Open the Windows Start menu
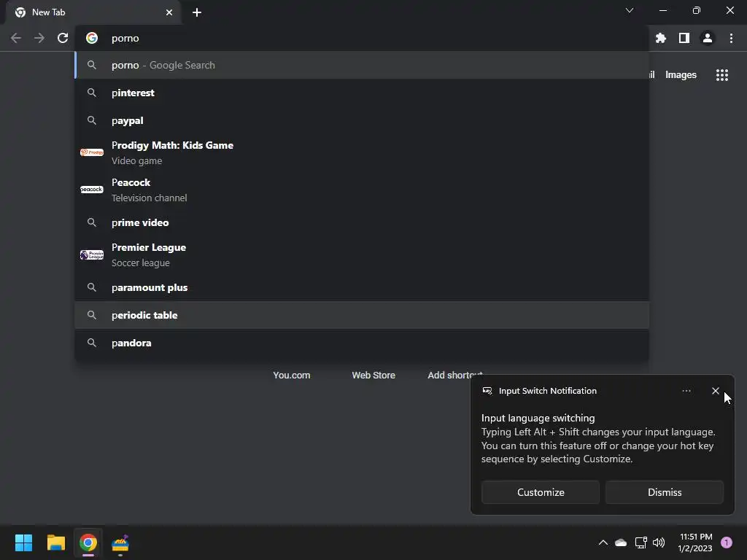This screenshot has height=560, width=747. (23, 542)
